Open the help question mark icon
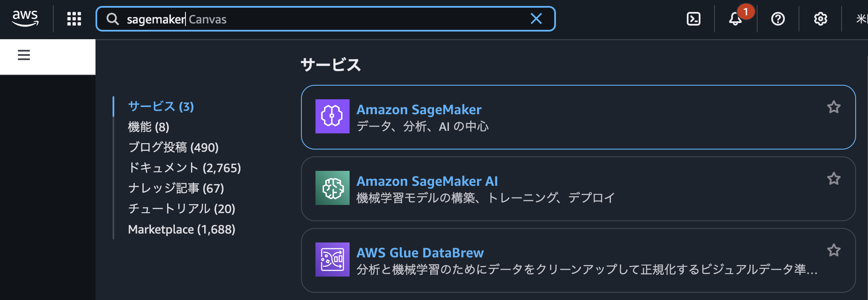 (x=778, y=19)
